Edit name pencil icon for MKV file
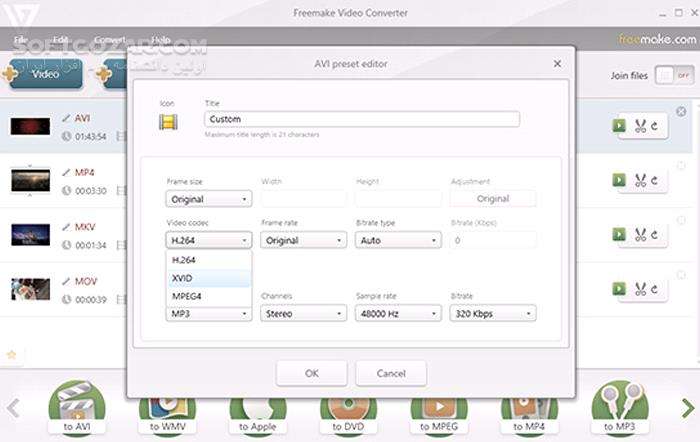The image size is (700, 442). coord(66,227)
